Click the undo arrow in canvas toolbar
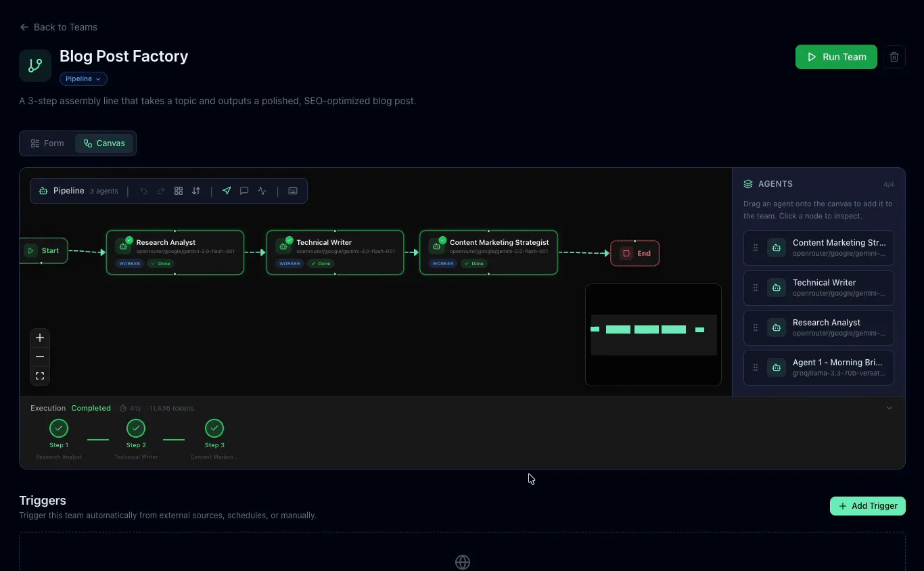This screenshot has width=924, height=571. [143, 191]
